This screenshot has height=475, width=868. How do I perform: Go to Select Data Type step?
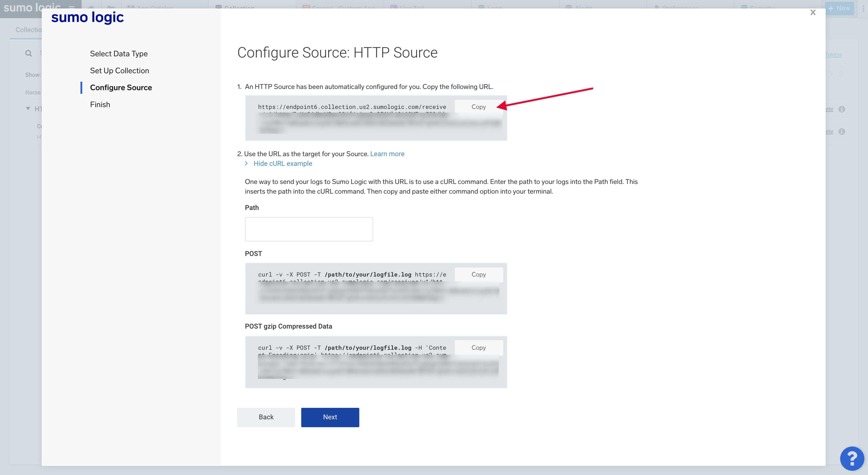click(x=119, y=54)
